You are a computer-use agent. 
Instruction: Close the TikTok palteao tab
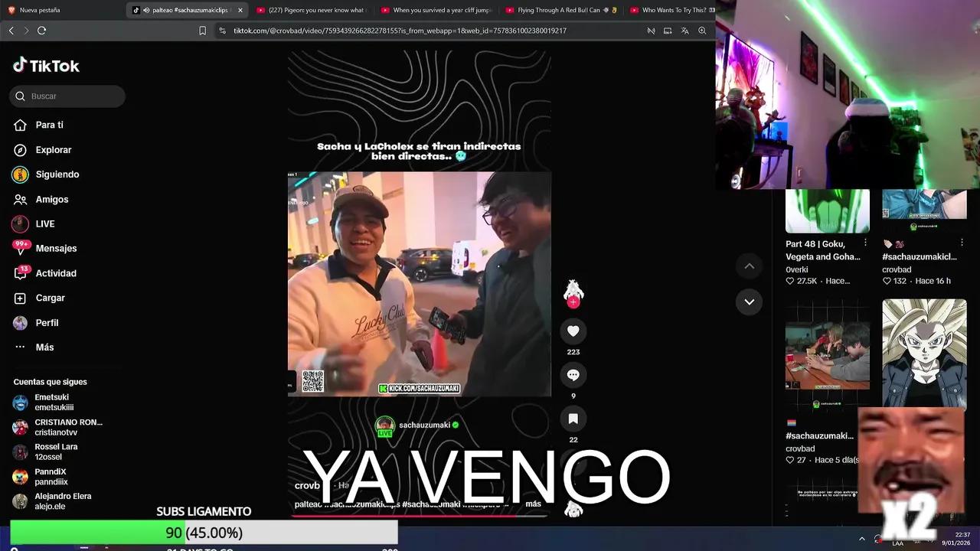click(x=240, y=10)
